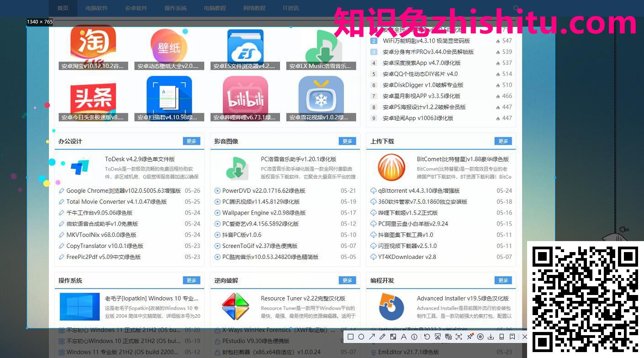
Task: Open FreePic2Pdf v5.09中文绿色版 link
Action: coord(103,257)
